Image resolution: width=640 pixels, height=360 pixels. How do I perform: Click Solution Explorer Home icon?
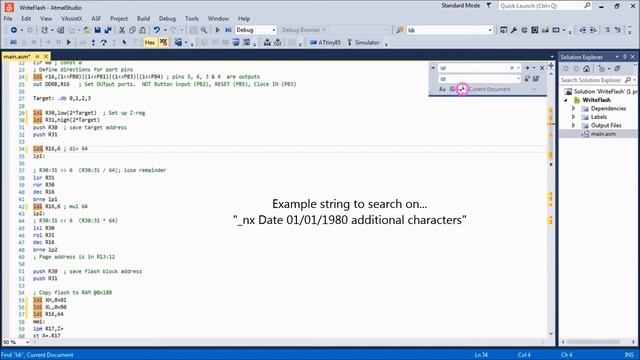[587, 69]
